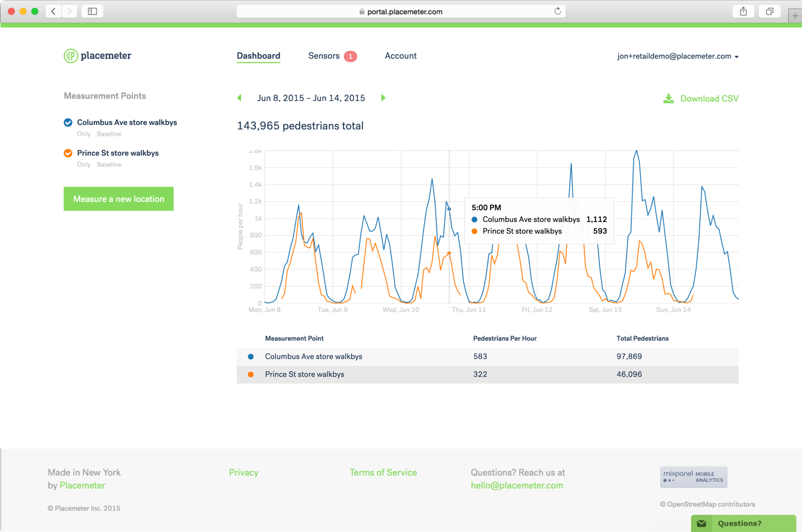Image resolution: width=802 pixels, height=532 pixels.
Task: Set Columbus Ave as Baseline
Action: [x=109, y=134]
